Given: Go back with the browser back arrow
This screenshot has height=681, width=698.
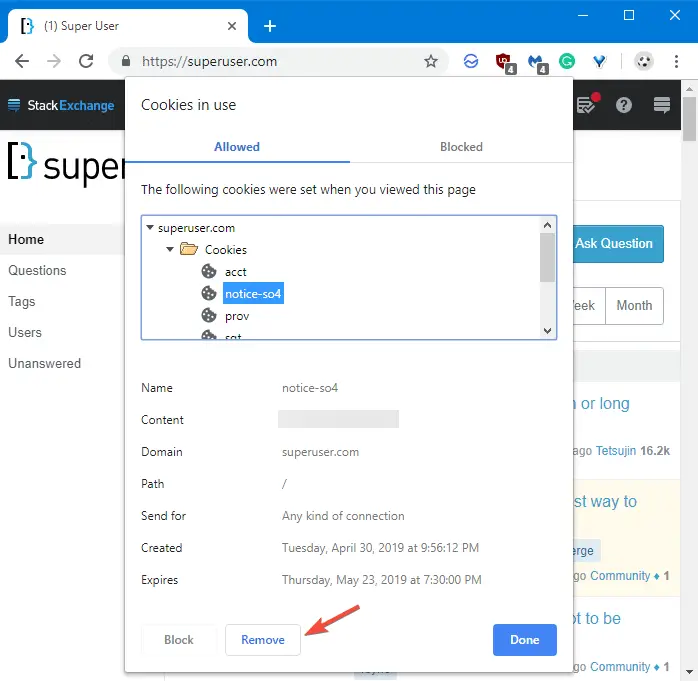Looking at the screenshot, I should tap(21, 61).
